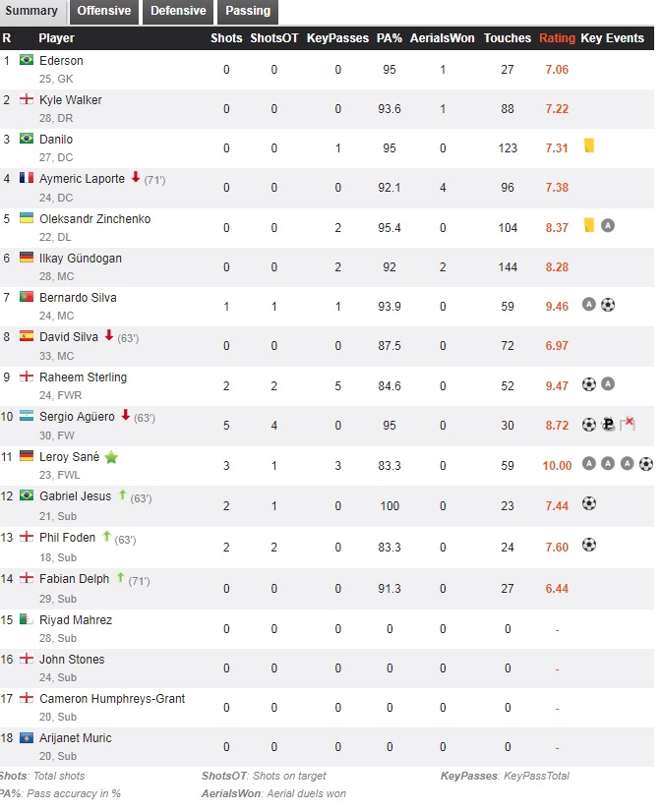This screenshot has height=812, width=663.
Task: Click David Silva's Spain flag icon
Action: coord(26,337)
